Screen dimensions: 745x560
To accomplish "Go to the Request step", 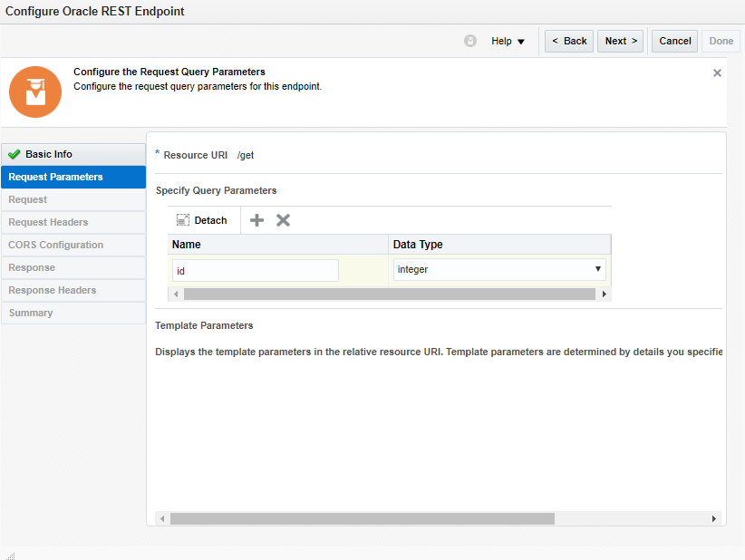I will (x=73, y=199).
